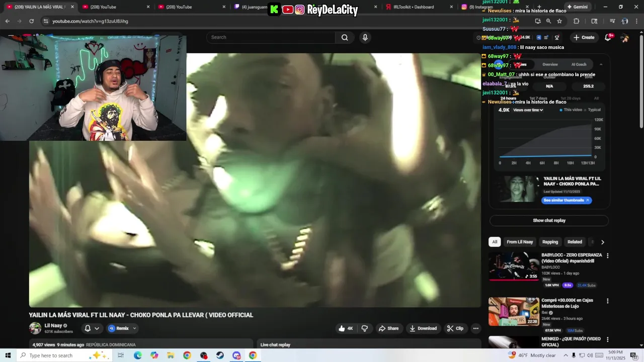Click the browser address bar URL
The height and width of the screenshot is (362, 644).
91,21
